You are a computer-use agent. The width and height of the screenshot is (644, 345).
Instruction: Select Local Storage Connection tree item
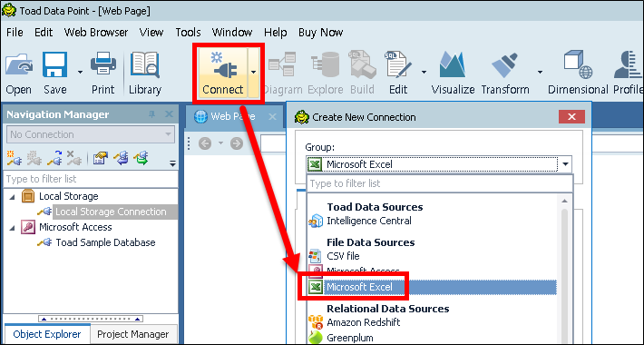[111, 212]
